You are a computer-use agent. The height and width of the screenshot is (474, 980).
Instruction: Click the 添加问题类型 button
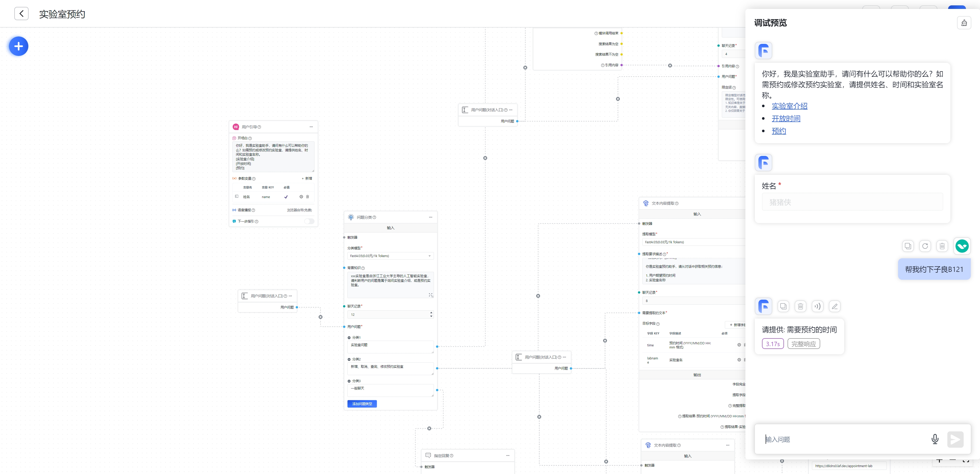(362, 404)
